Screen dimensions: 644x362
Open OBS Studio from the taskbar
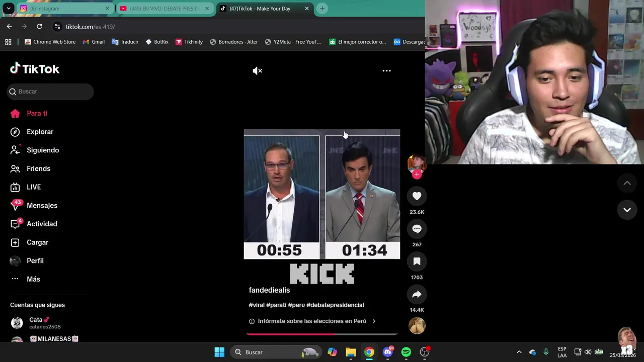425,352
